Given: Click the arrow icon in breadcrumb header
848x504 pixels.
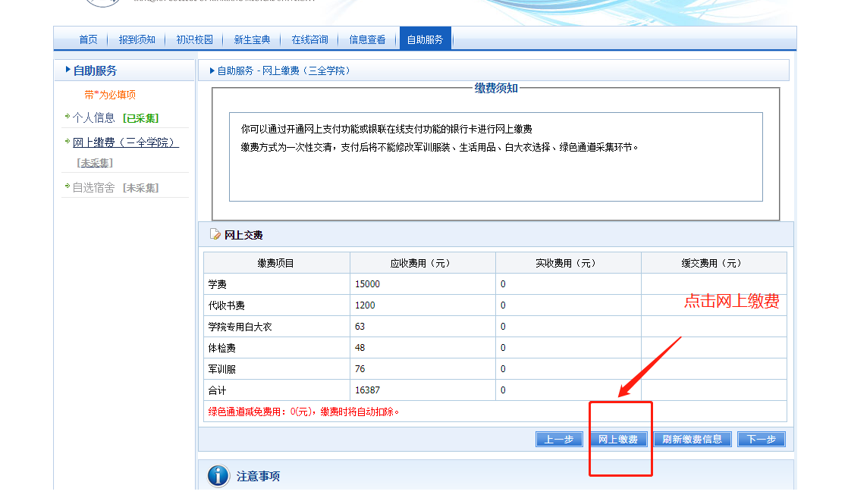Looking at the screenshot, I should [x=212, y=70].
